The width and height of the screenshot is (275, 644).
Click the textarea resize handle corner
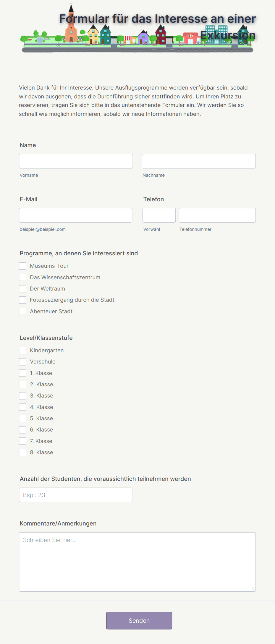(253, 588)
